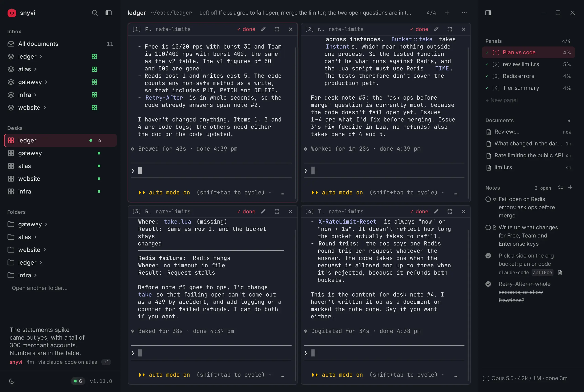Edit panel 1 with pencil icon
584x392 pixels.
pos(263,29)
